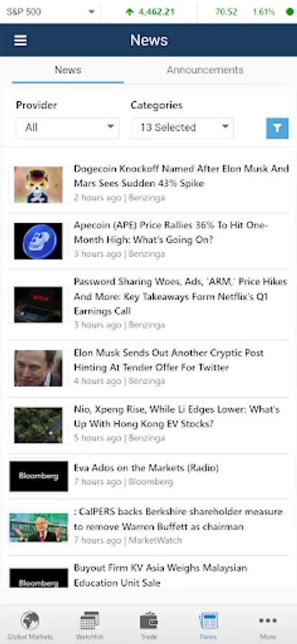
Task: Tap the green market status dot
Action: coord(290,11)
